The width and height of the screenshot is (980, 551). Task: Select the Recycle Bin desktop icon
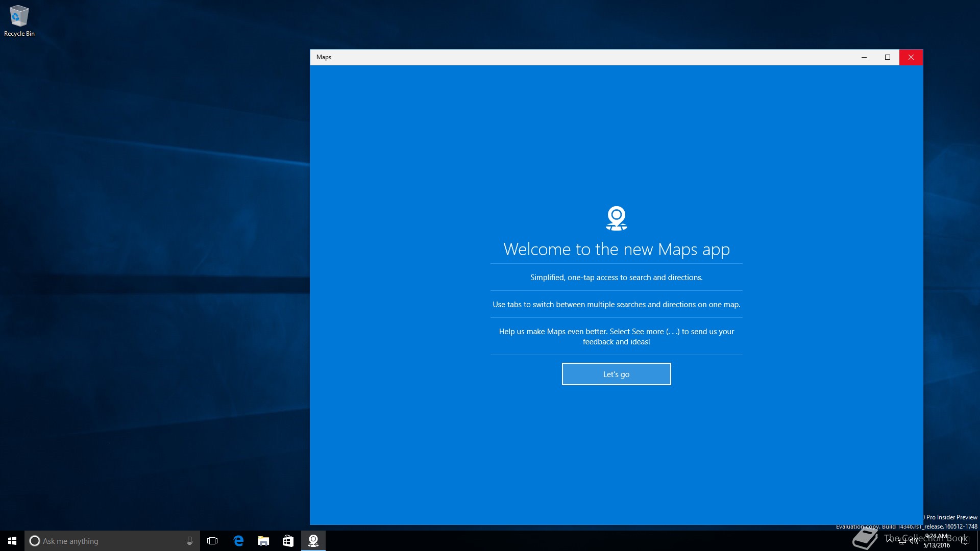(x=19, y=21)
